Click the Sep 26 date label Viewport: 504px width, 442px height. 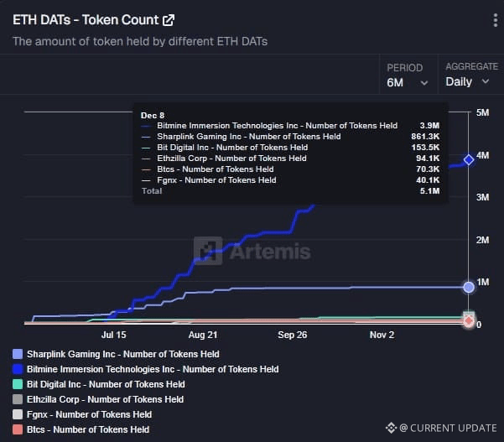[292, 334]
